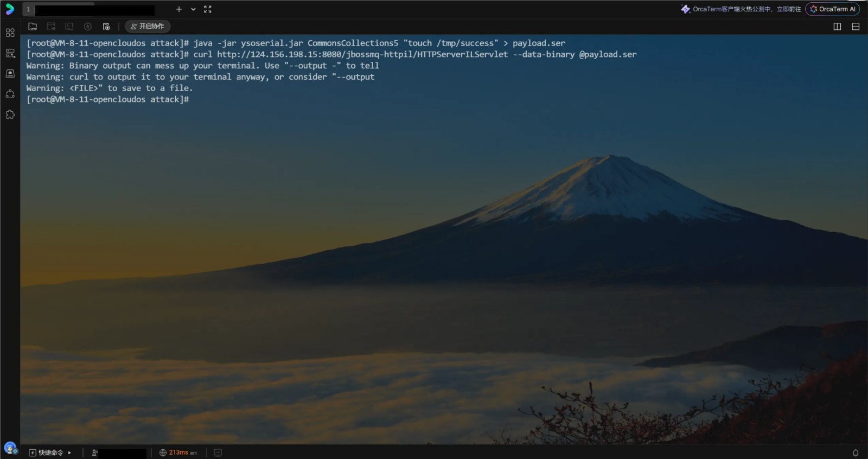Open the performance monitor status bar icon

pyautogui.click(x=218, y=452)
